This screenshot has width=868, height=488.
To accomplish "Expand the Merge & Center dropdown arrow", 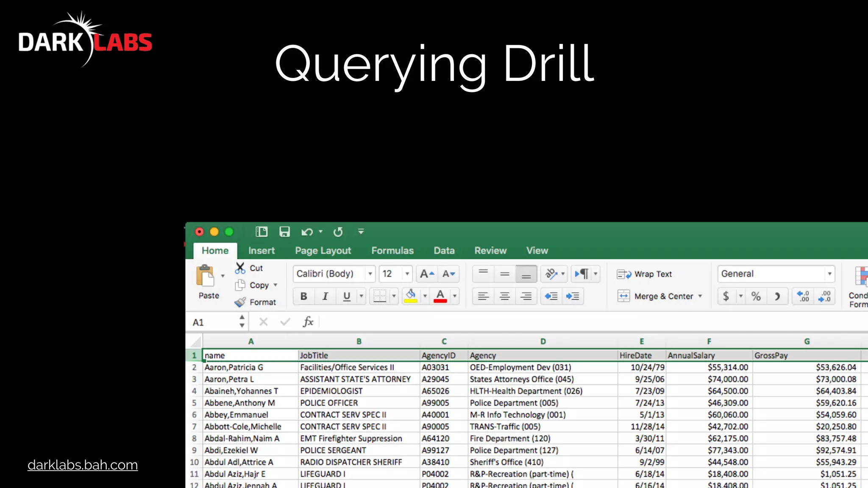I will (700, 296).
